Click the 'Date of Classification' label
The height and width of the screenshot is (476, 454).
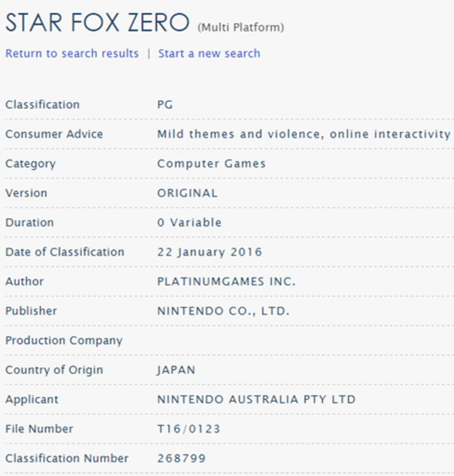(x=65, y=252)
